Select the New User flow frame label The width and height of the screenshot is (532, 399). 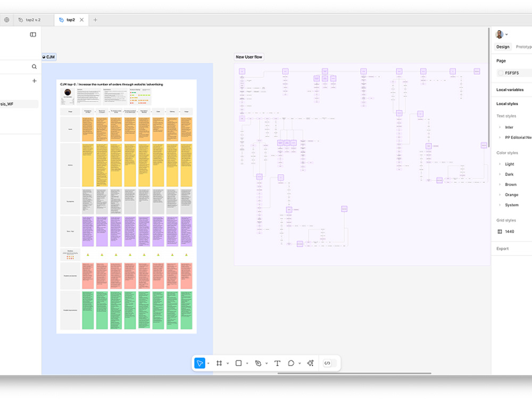tap(249, 57)
